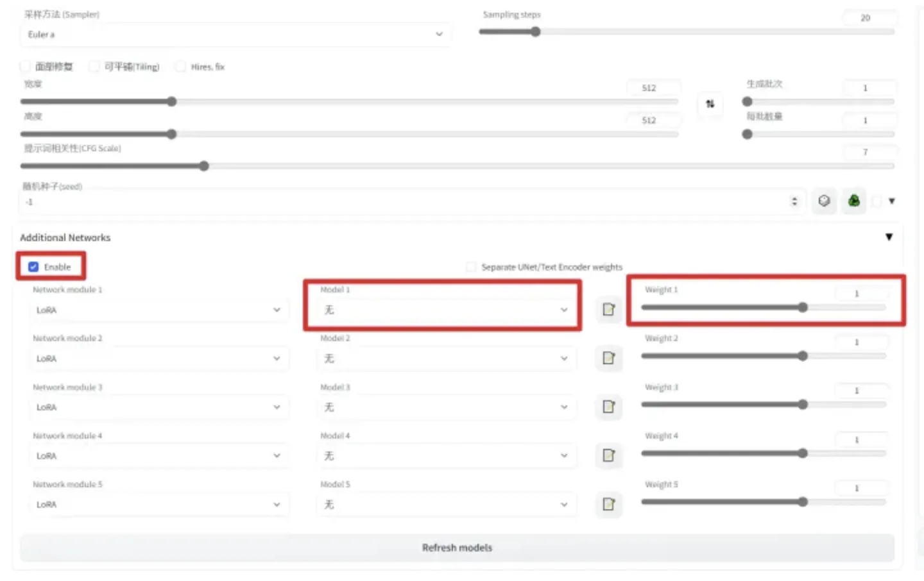This screenshot has width=924, height=581.
Task: Open the Model 5 metadata editor icon
Action: (x=608, y=504)
